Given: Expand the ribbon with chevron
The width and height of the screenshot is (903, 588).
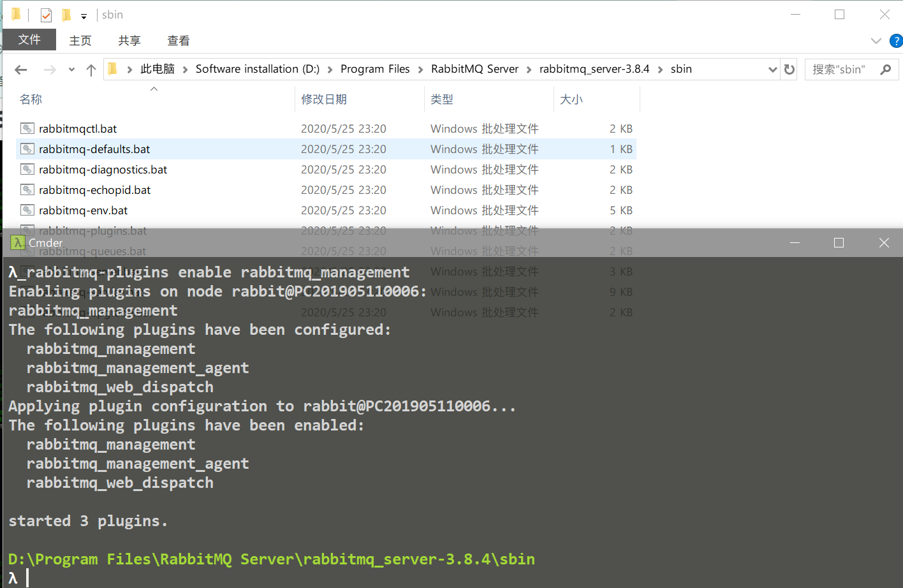Looking at the screenshot, I should tap(876, 41).
